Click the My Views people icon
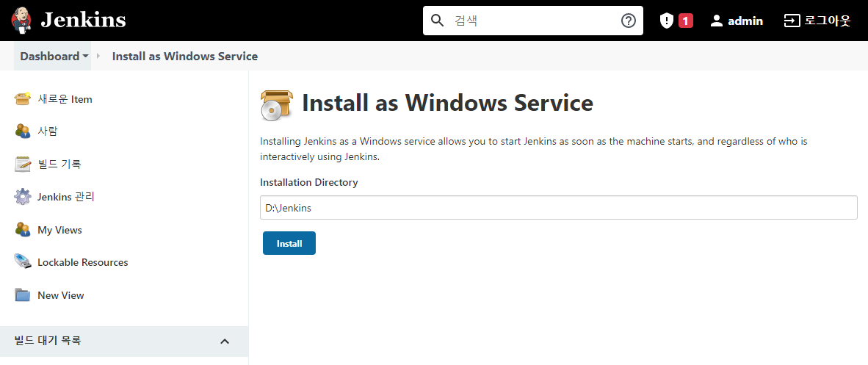 (x=23, y=229)
